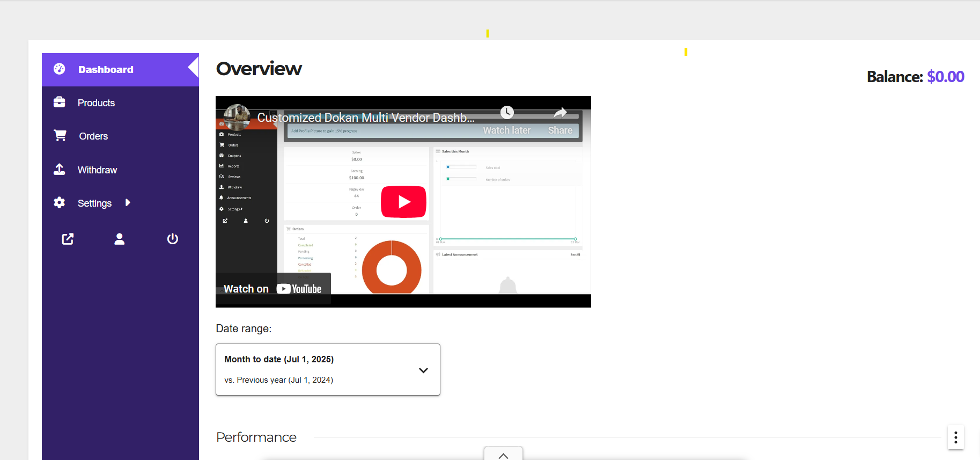The height and width of the screenshot is (460, 980).
Task: Go to Products in sidebar
Action: [96, 103]
